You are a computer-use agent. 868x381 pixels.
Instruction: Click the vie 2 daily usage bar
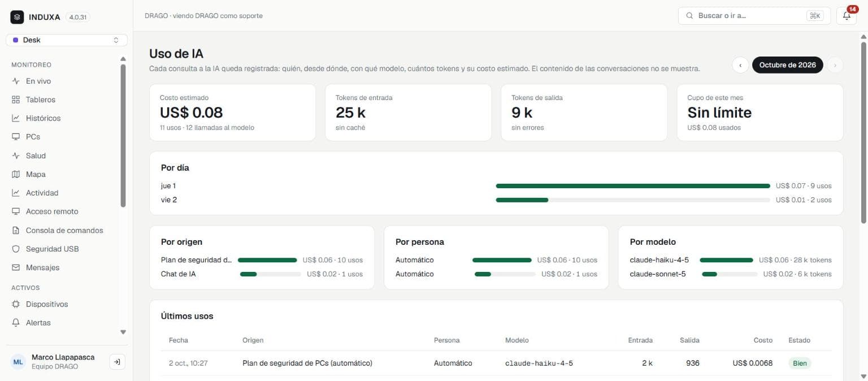pyautogui.click(x=633, y=200)
